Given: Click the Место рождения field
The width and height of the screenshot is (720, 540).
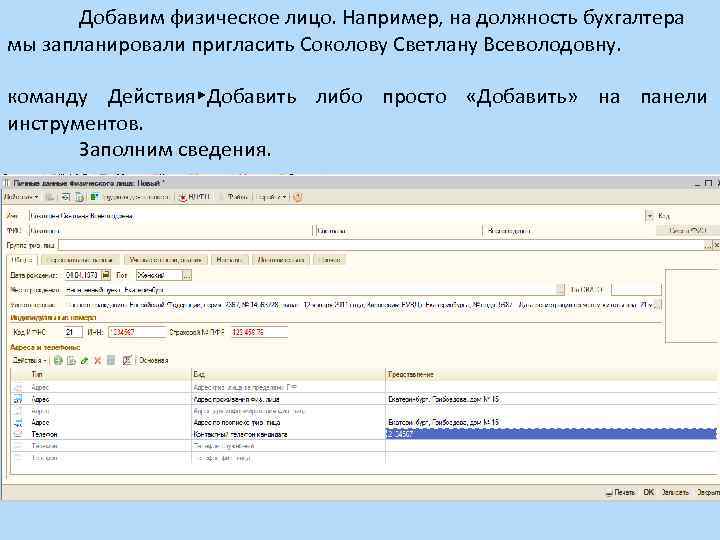Looking at the screenshot, I should pos(310,290).
